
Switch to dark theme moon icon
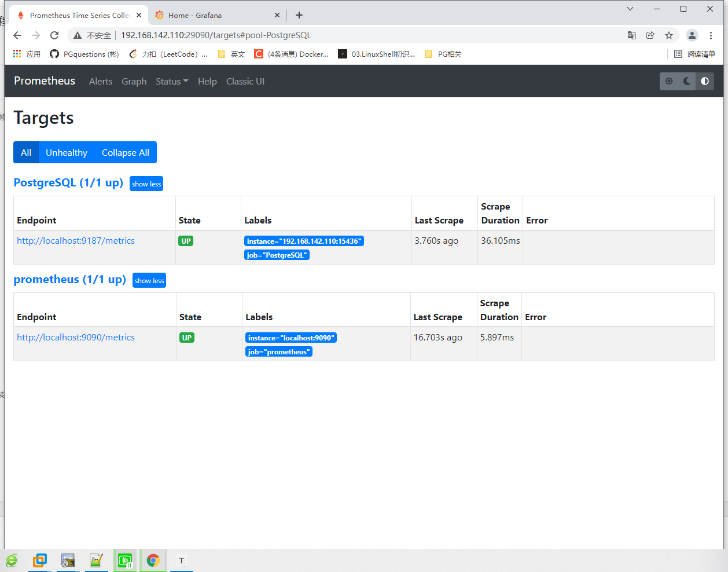click(687, 81)
